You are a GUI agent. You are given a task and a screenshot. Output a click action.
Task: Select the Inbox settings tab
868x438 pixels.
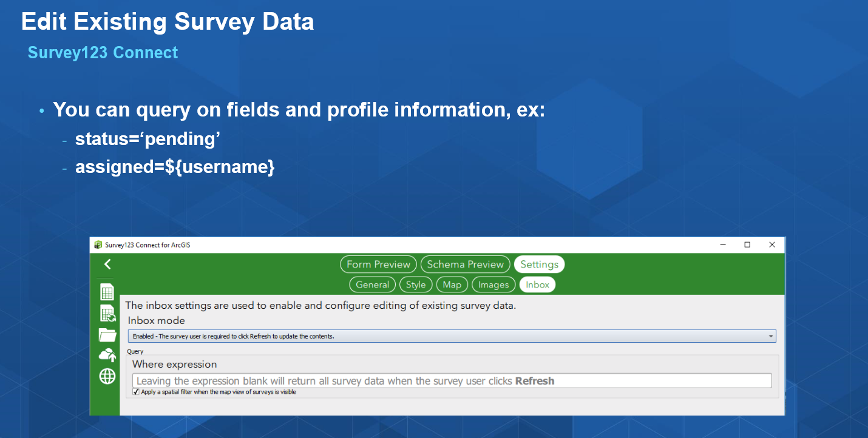click(x=537, y=285)
